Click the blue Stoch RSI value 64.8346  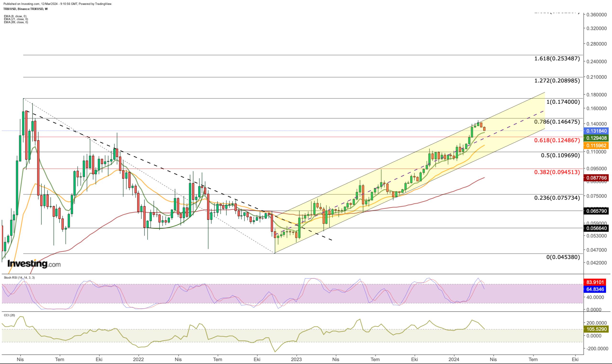coord(595,289)
